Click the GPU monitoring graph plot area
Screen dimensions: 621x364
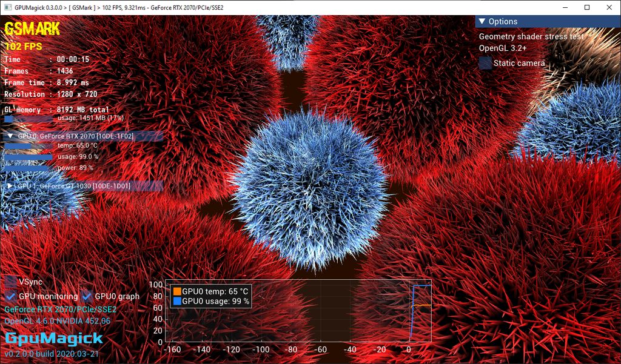(x=298, y=311)
